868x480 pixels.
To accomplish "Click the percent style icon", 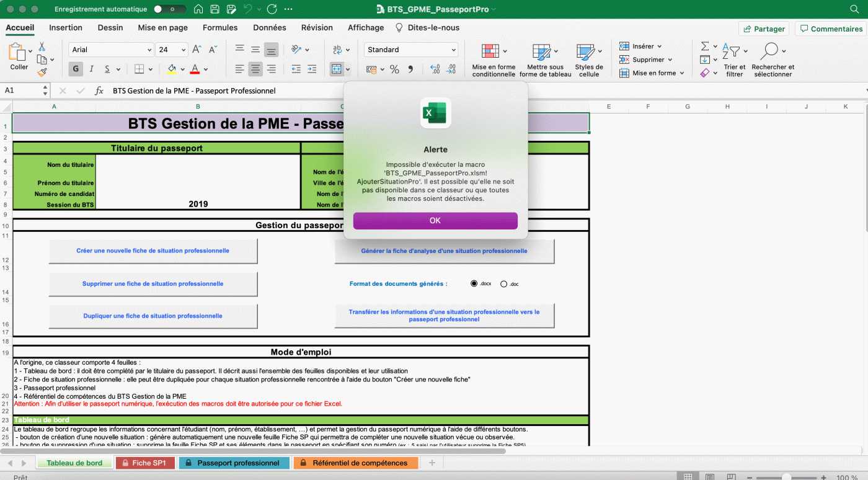I will [394, 69].
